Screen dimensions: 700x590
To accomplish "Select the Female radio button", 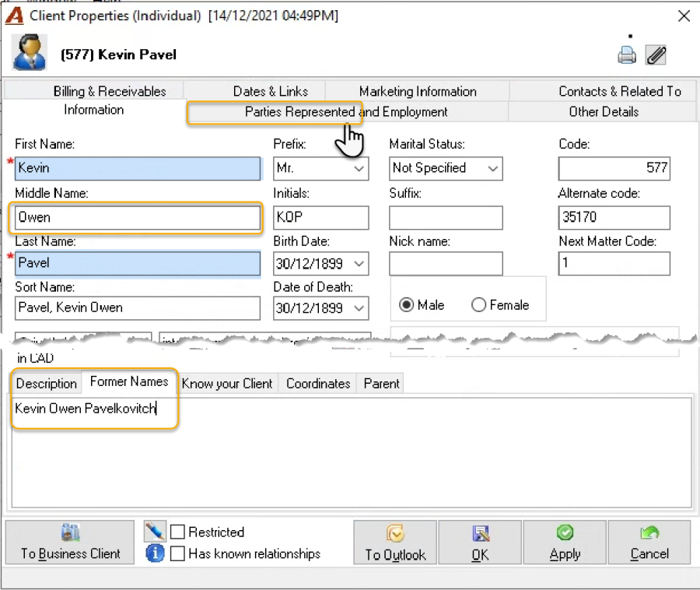I will 478,305.
